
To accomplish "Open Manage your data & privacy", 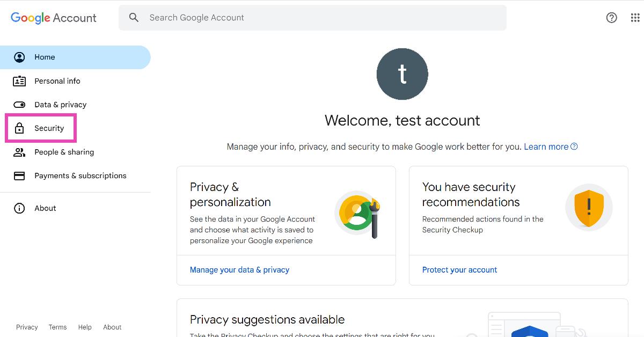I will coord(239,270).
